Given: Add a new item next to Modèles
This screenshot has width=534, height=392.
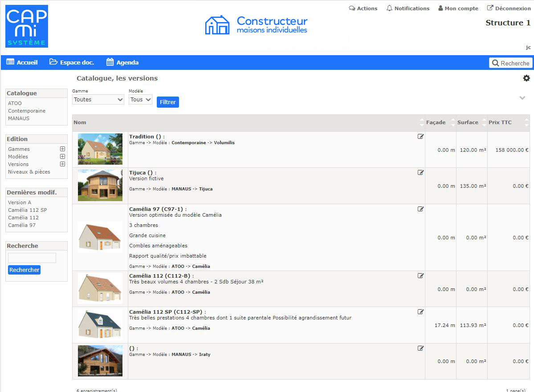Looking at the screenshot, I should (62, 157).
